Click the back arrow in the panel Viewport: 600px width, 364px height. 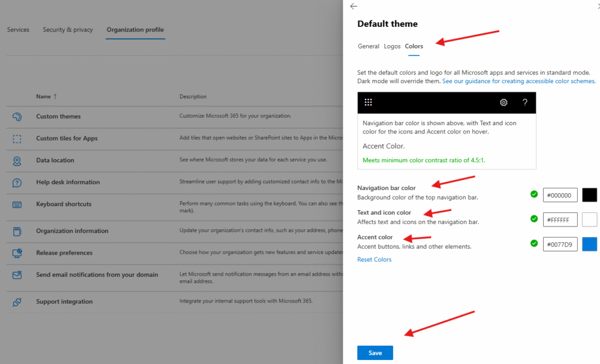point(353,6)
